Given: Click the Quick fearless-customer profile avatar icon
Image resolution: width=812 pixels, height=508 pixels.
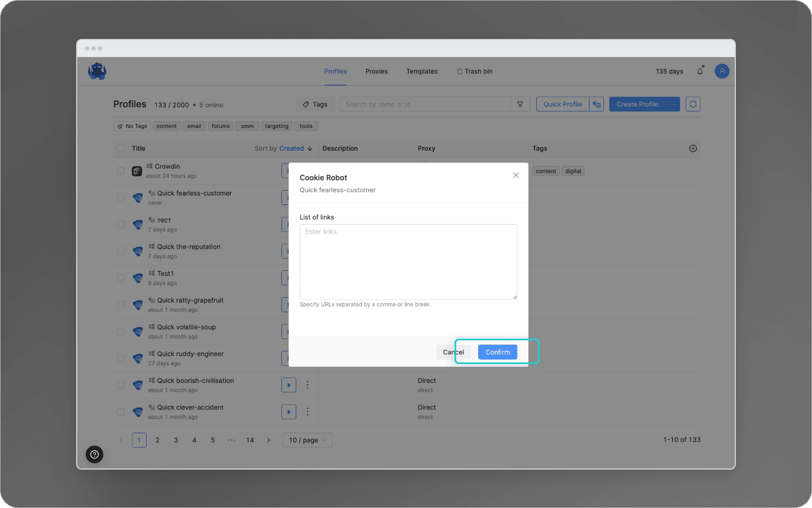Looking at the screenshot, I should click(x=138, y=198).
